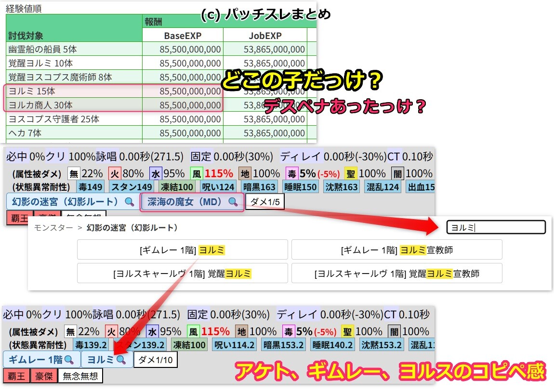This screenshot has height=392, width=554.
Task: Select the [ヨルスキャールヴ 1階] 覚醒ヨルミ宣教師 result
Action: pyautogui.click(x=396, y=274)
